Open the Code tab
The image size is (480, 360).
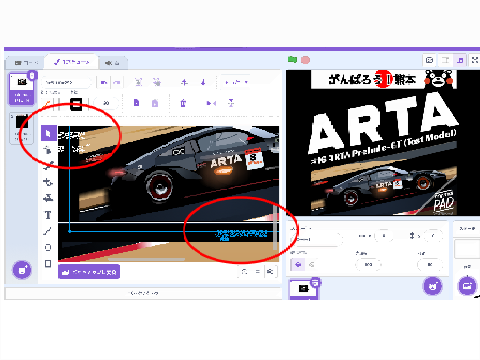[x=26, y=62]
